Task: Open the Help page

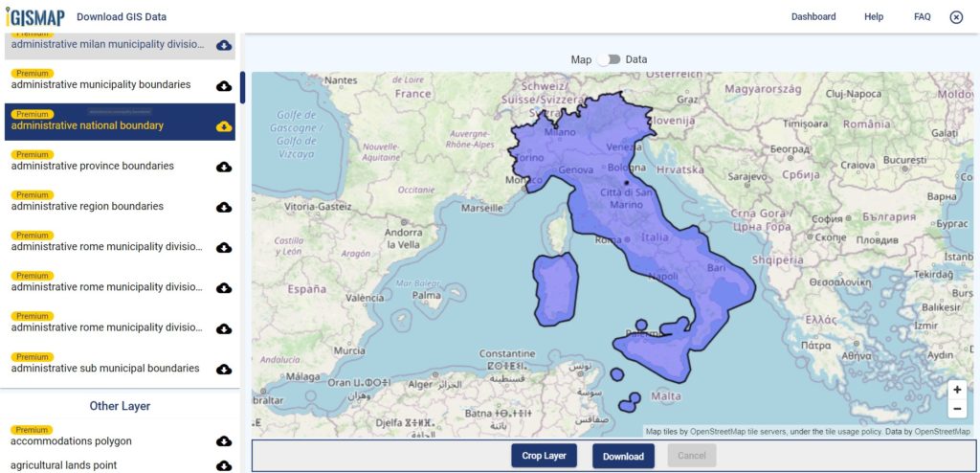Action: pyautogui.click(x=874, y=17)
